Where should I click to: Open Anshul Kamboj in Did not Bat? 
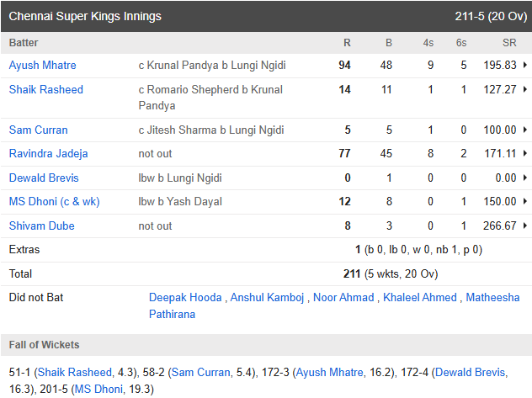(x=267, y=297)
